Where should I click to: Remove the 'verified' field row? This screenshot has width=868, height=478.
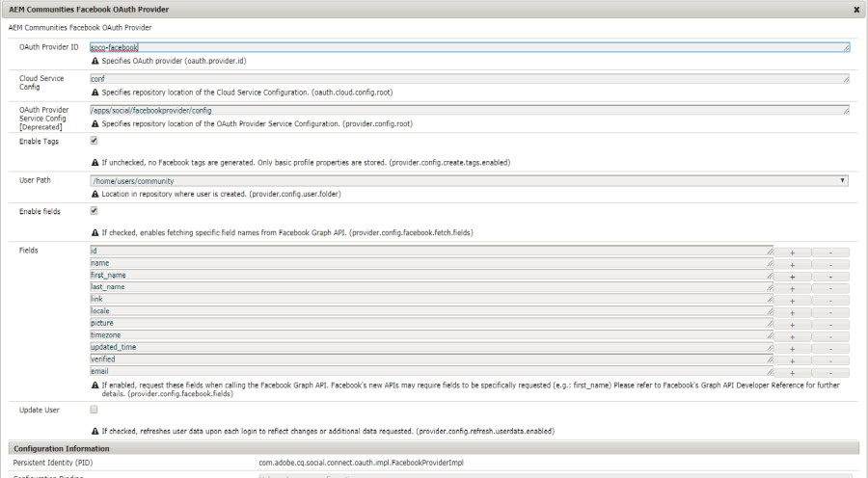click(830, 361)
